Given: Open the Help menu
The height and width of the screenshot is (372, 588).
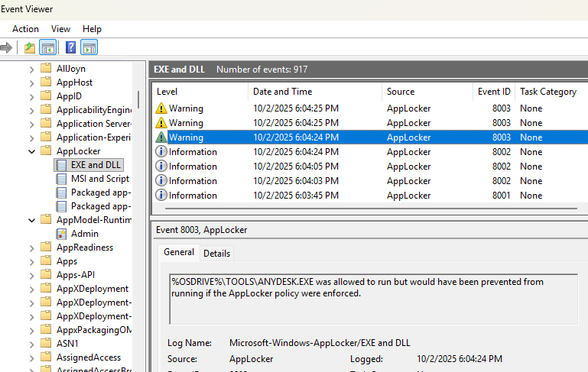Looking at the screenshot, I should [x=92, y=28].
